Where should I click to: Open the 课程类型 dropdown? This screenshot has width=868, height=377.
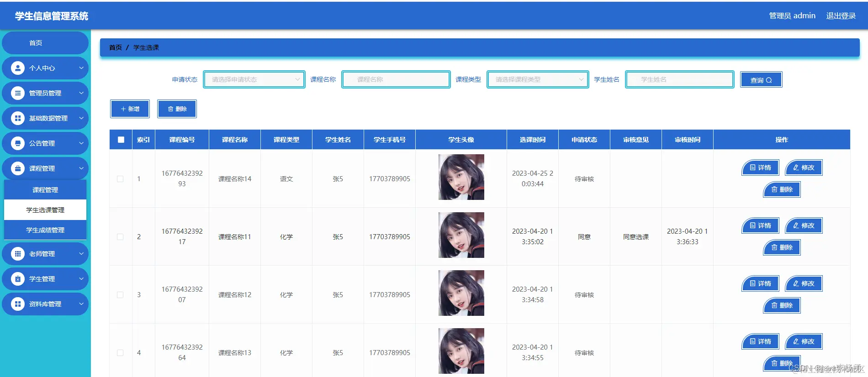click(x=538, y=79)
